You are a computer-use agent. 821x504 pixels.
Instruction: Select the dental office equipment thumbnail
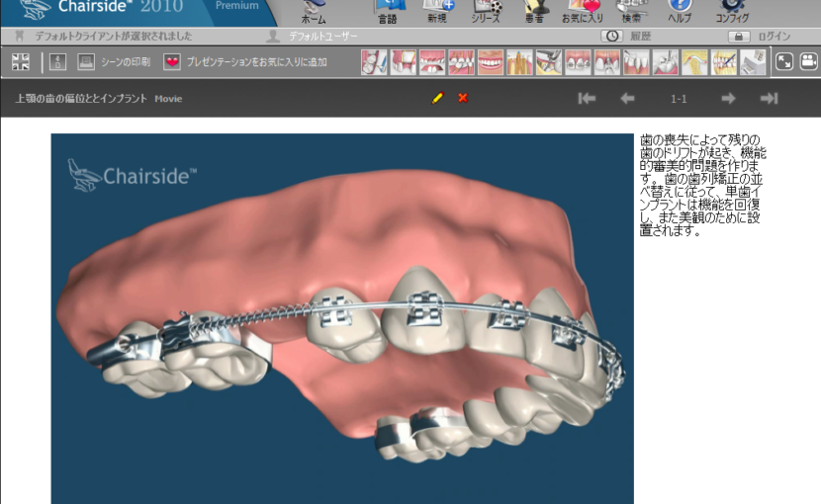[x=753, y=62]
